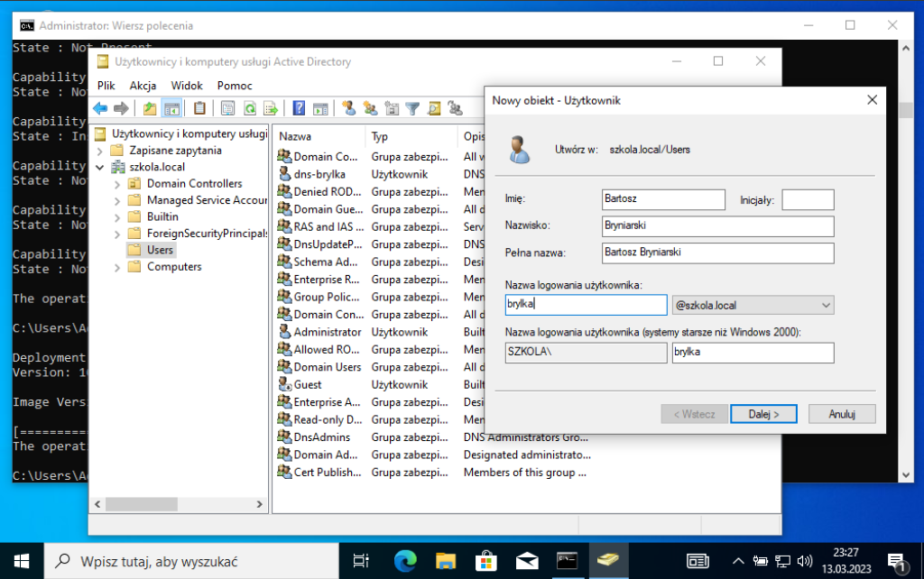This screenshot has height=579, width=924.
Task: Expand the Managed Service Accounts node
Action: [116, 201]
